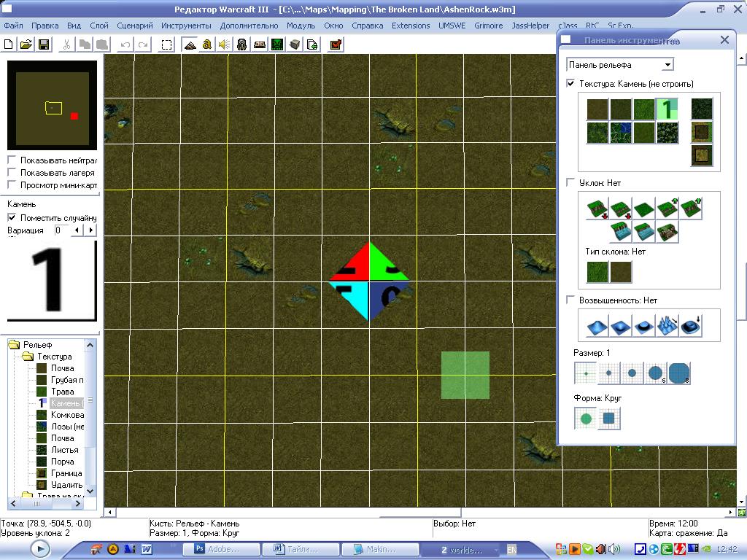Select the plateau elevation tool
This screenshot has height=560, width=747.
coord(644,326)
